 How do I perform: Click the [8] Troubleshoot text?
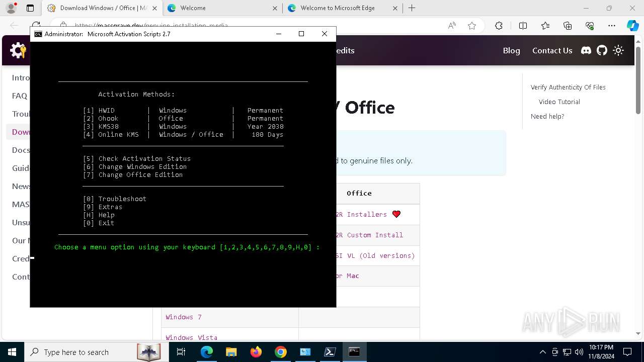point(115,199)
